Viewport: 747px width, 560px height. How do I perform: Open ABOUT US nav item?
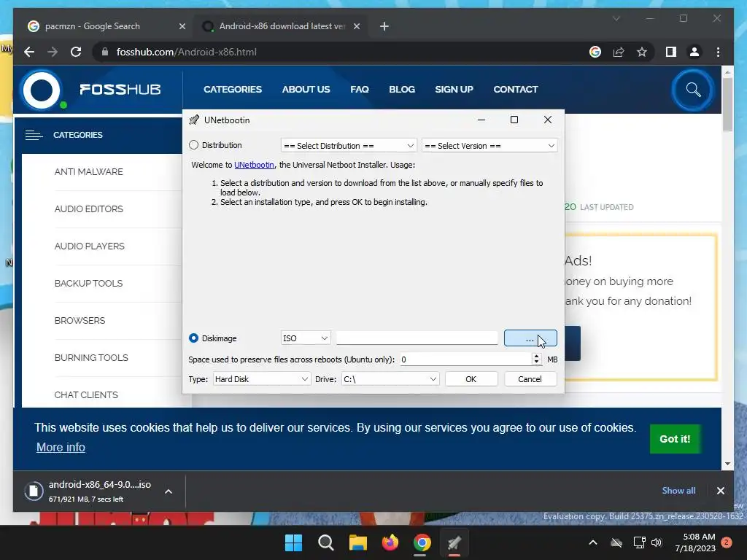point(306,89)
